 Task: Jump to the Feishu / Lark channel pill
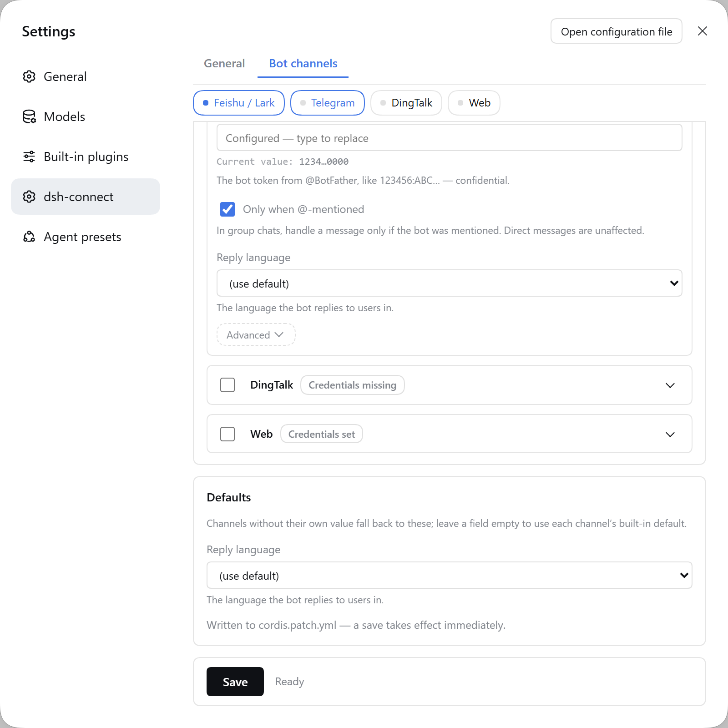[239, 103]
